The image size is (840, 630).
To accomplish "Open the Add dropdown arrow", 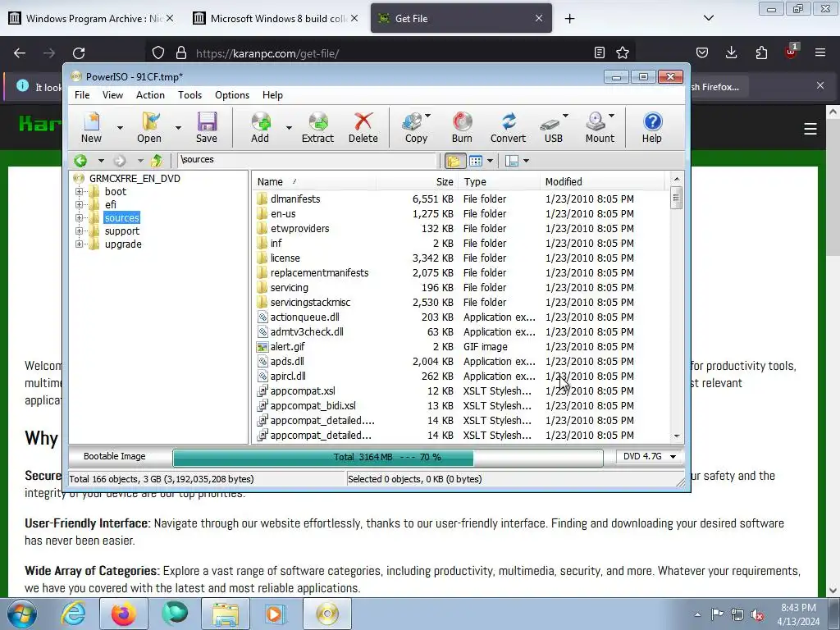I will pos(289,127).
